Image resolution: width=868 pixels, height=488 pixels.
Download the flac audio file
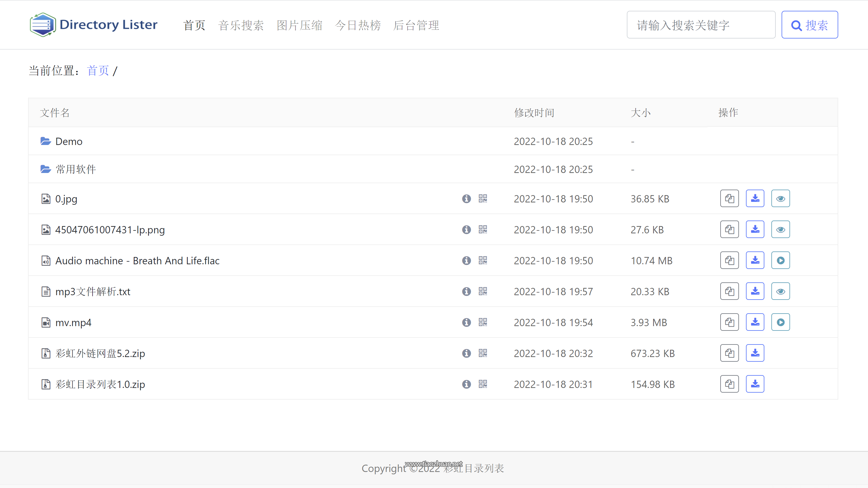[x=755, y=260]
